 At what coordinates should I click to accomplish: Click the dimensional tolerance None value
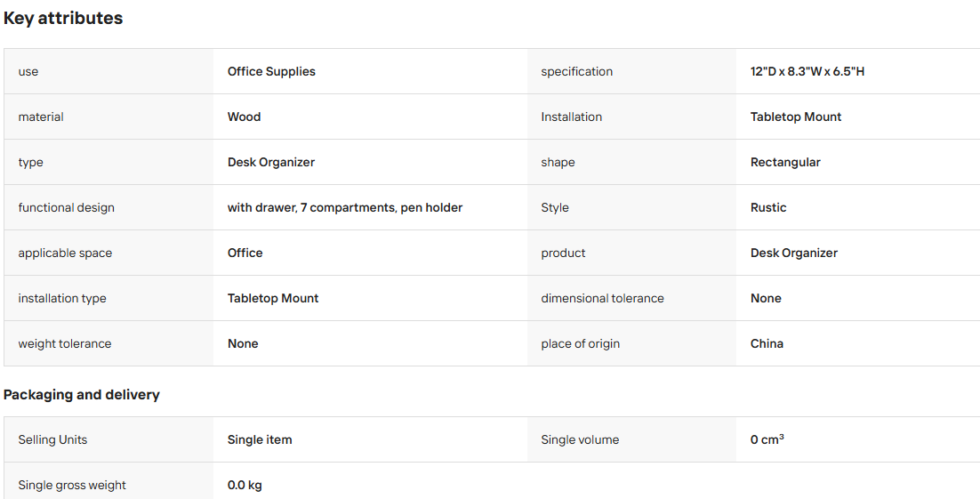coord(766,298)
